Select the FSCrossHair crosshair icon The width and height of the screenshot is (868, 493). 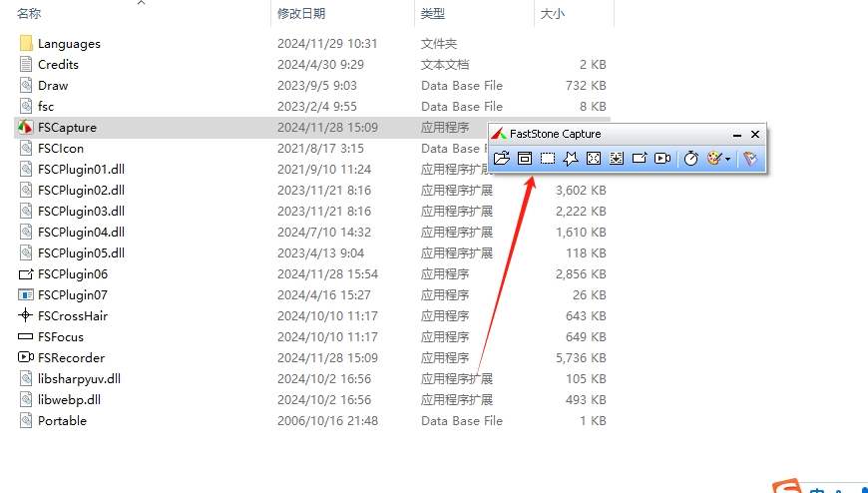tap(26, 315)
